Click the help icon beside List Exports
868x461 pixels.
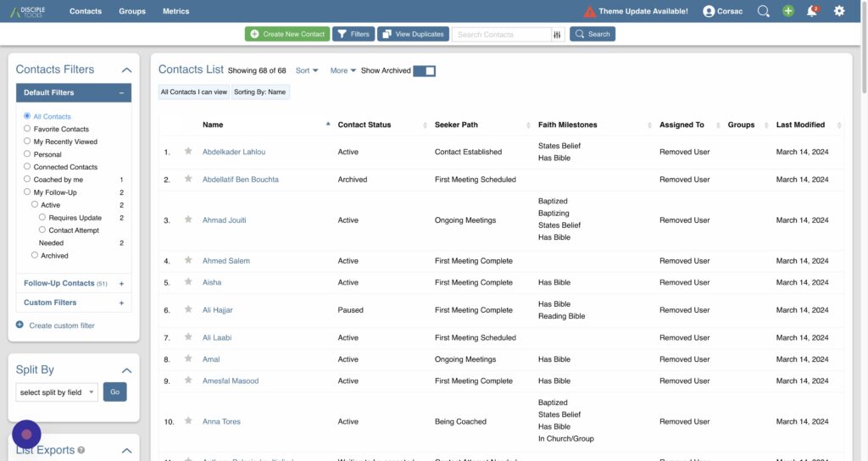tap(81, 450)
